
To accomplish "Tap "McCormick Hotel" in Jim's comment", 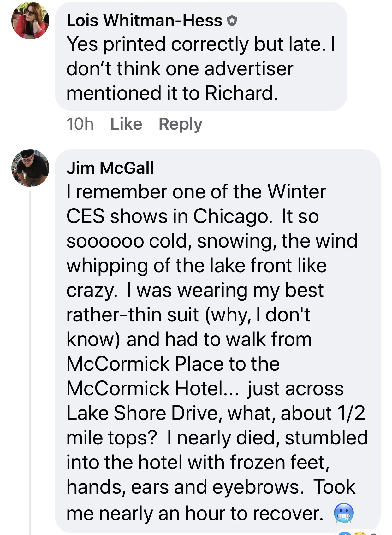I will (x=145, y=388).
